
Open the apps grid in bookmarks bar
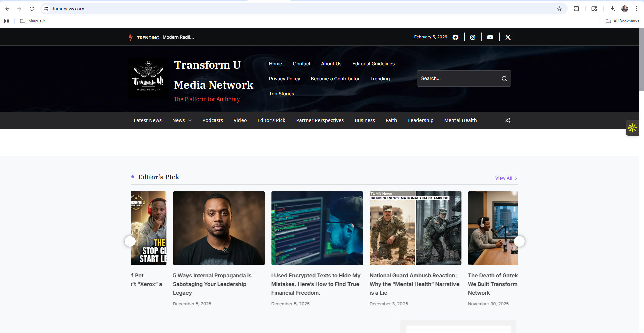pos(7,21)
